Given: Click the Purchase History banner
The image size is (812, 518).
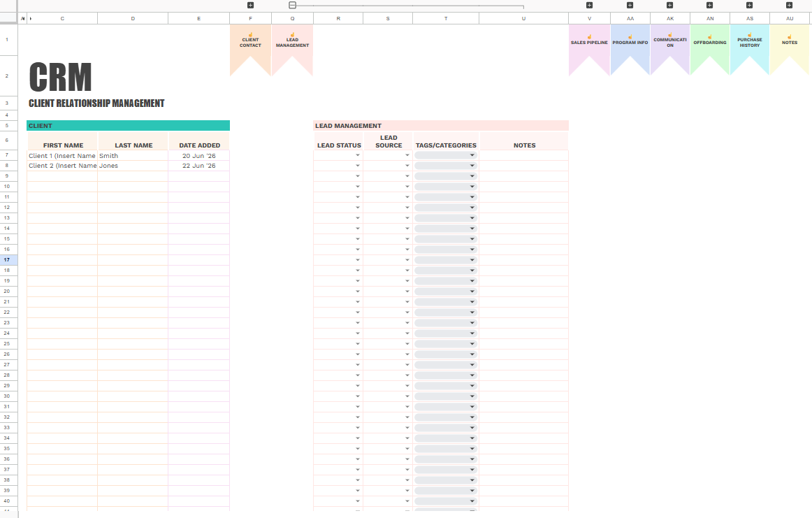Looking at the screenshot, I should 750,44.
